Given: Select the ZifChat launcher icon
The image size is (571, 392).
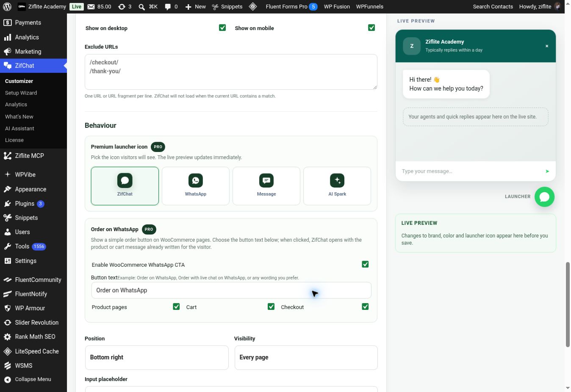Looking at the screenshot, I should tap(125, 186).
